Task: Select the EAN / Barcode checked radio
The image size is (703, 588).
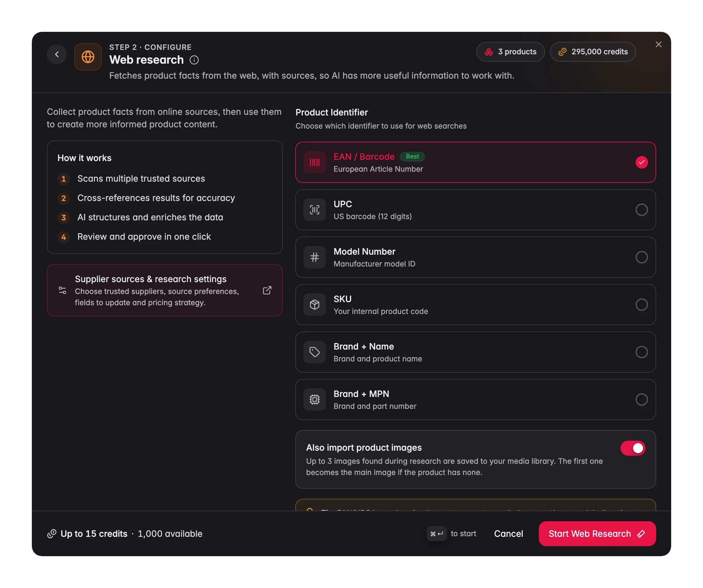Action: coord(642,162)
